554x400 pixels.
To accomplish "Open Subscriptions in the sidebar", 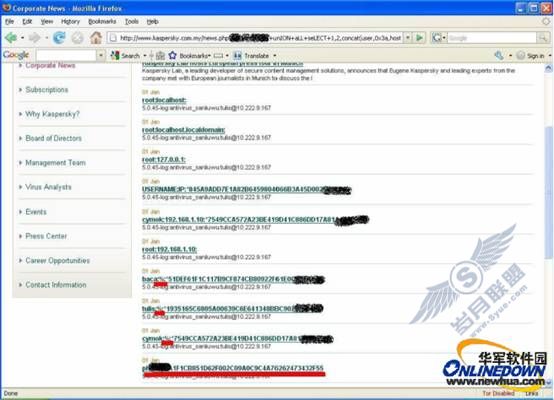I will pos(47,90).
